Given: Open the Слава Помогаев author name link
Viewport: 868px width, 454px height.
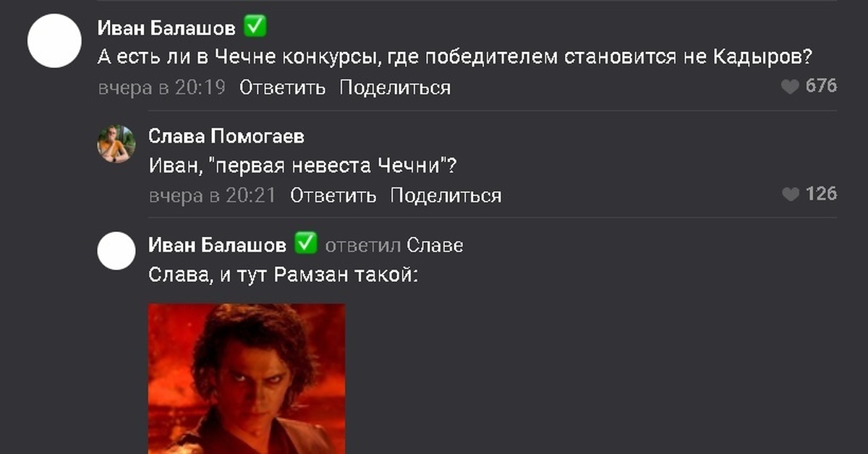Looking at the screenshot, I should pos(226,137).
